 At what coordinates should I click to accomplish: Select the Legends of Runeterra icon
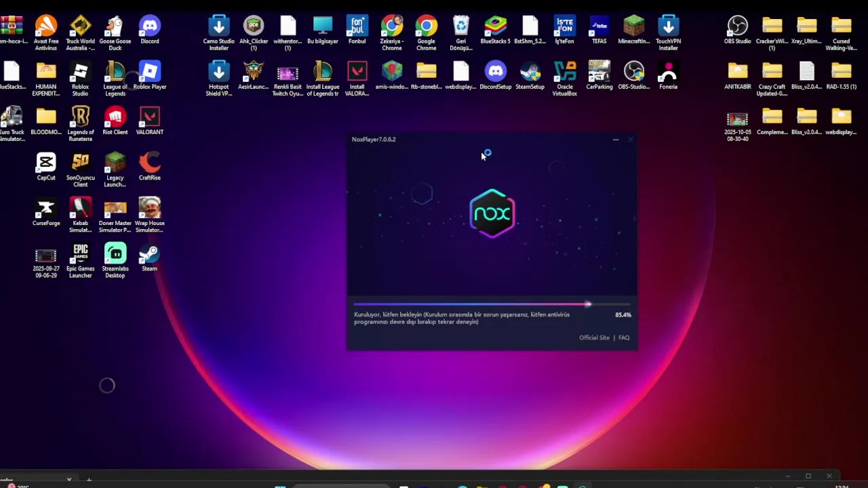pos(80,124)
